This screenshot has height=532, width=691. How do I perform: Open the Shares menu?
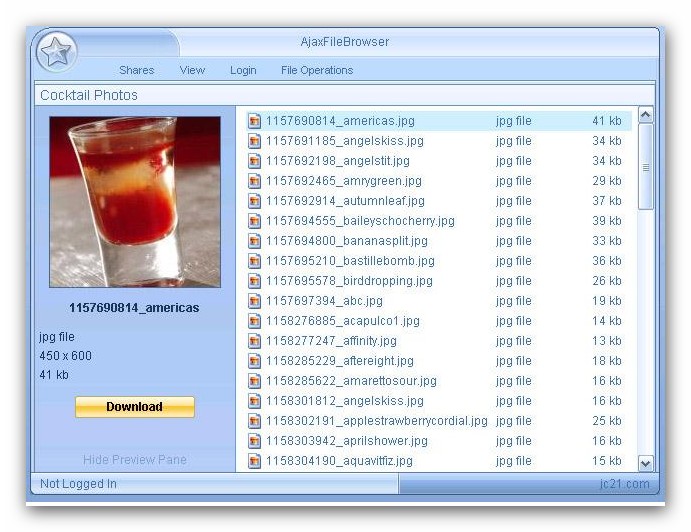137,70
